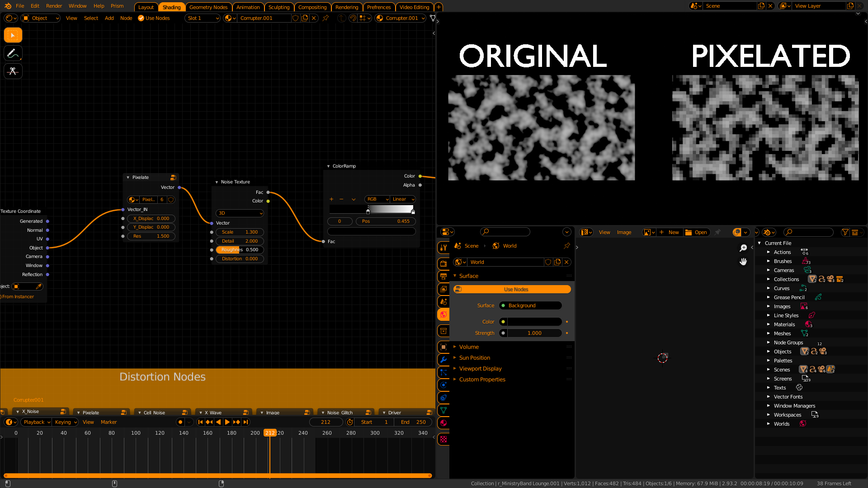Open the Object Constraints tab

443,398
